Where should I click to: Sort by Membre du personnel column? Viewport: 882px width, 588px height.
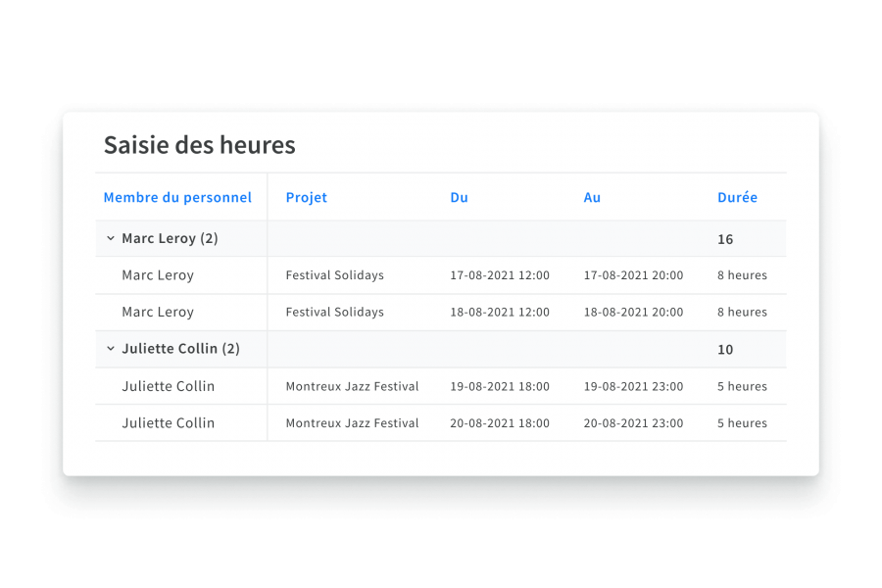178,197
